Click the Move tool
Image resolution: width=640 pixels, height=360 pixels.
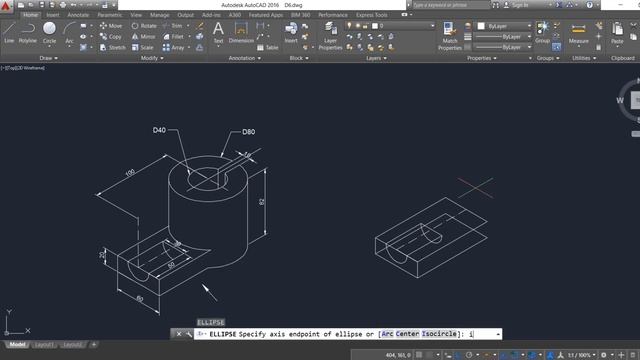(x=111, y=26)
